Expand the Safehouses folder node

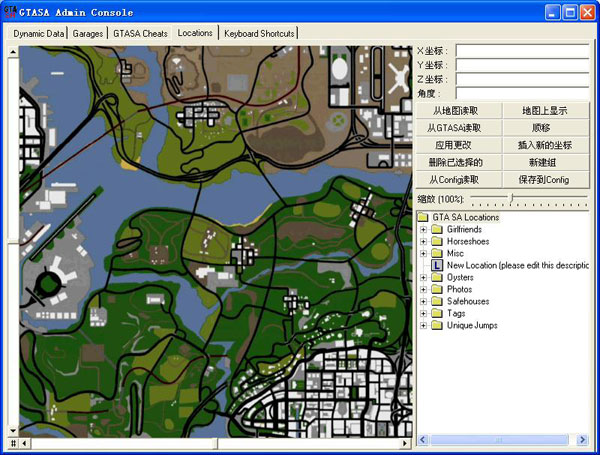tap(424, 302)
